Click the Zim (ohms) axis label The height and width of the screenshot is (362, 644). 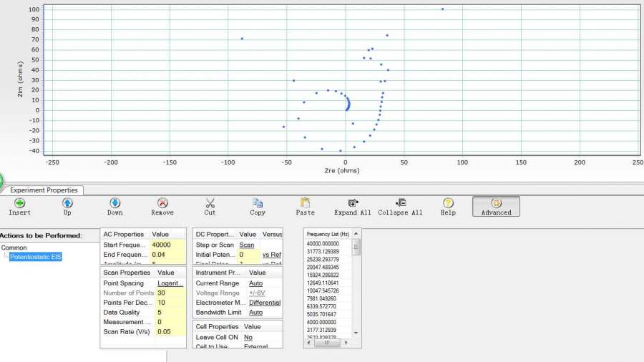20,79
